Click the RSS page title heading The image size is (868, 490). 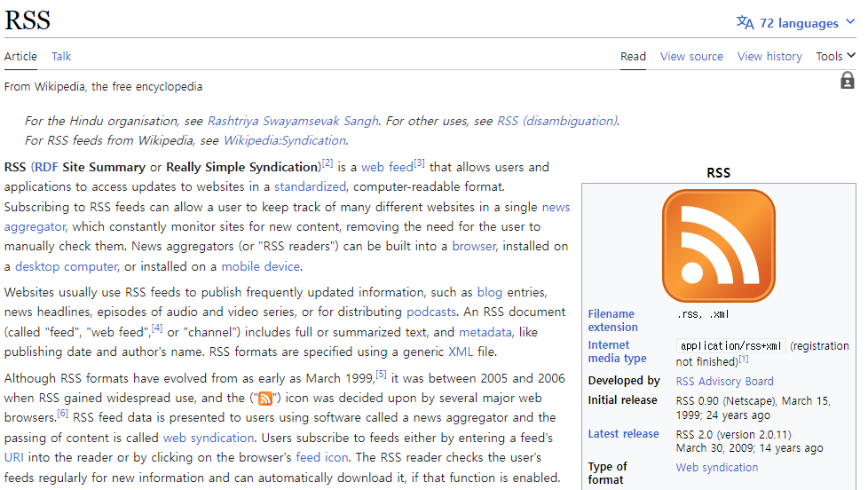28,20
